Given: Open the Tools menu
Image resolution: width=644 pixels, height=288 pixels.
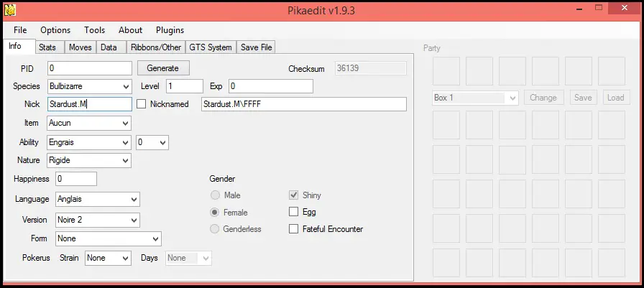Looking at the screenshot, I should click(x=94, y=30).
